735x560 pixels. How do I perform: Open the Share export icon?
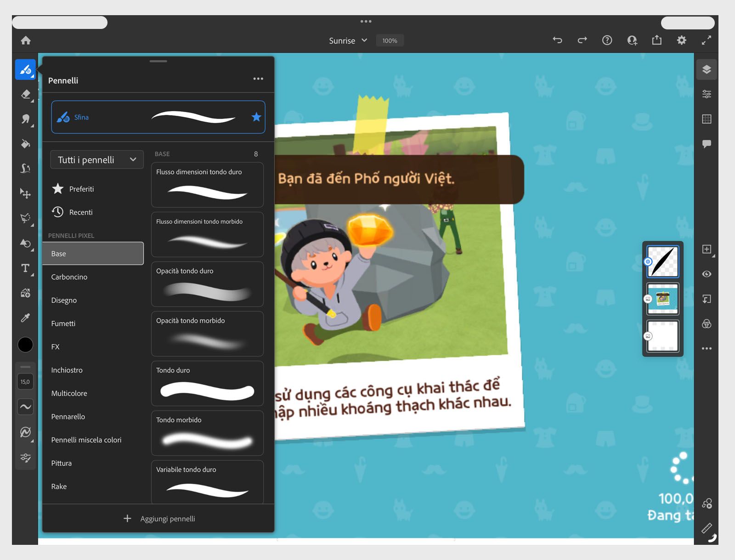click(x=657, y=40)
